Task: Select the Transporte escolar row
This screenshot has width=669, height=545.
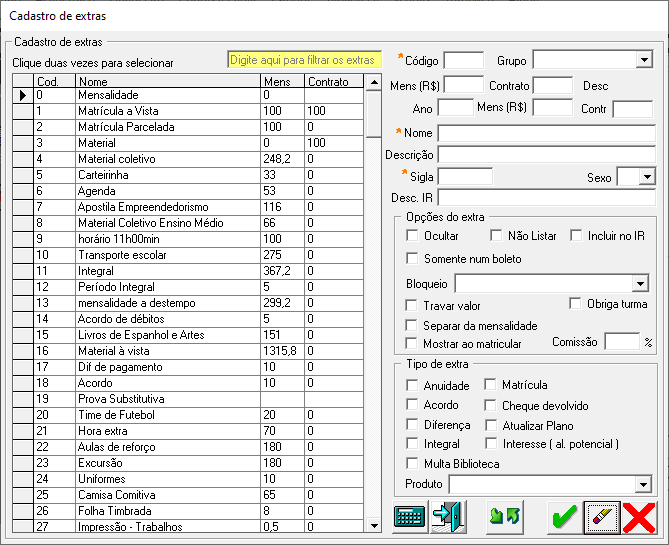Action: click(188, 255)
